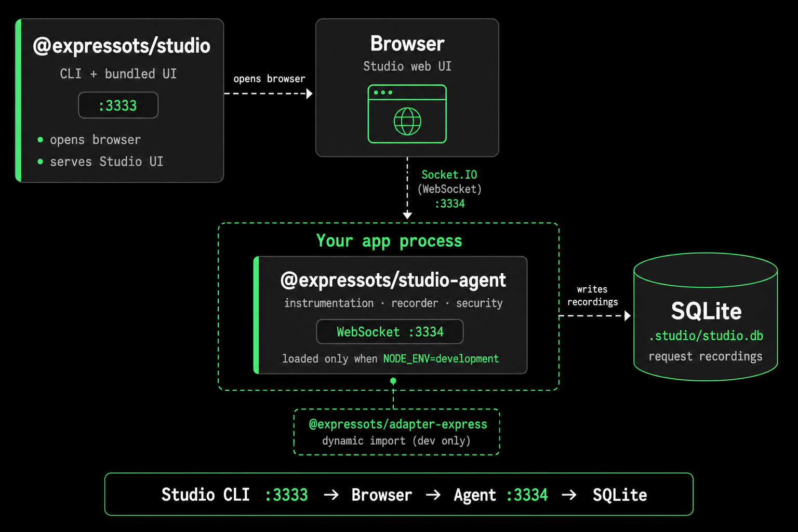Select the WebSocket :3334 badge
798x532 pixels.
390,331
